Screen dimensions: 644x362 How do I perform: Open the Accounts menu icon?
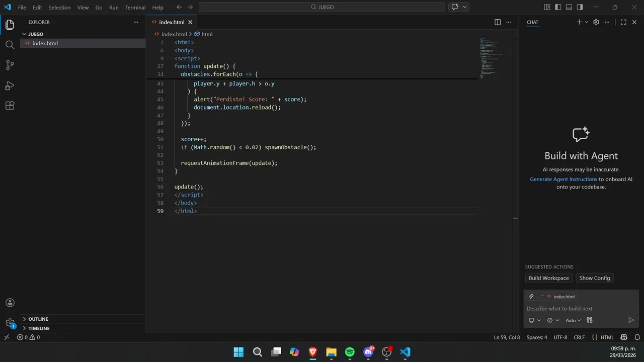(10, 303)
